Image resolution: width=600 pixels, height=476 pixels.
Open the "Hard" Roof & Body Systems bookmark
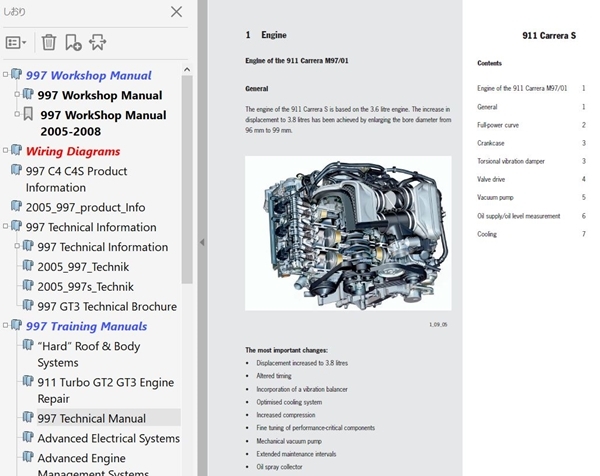click(89, 354)
